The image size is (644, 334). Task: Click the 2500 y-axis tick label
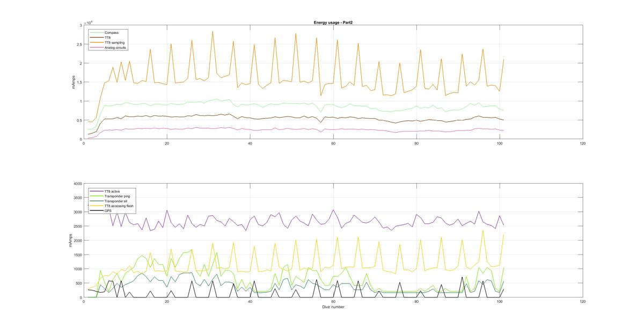78,226
